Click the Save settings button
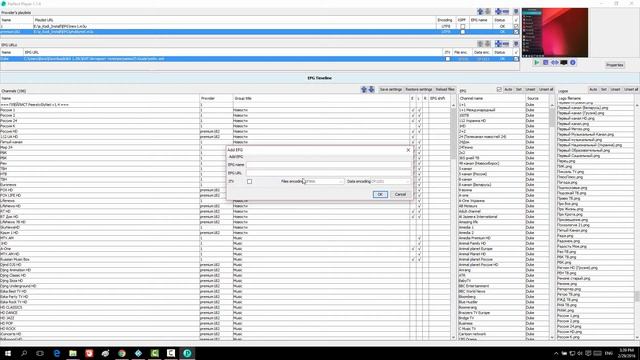 click(x=391, y=89)
